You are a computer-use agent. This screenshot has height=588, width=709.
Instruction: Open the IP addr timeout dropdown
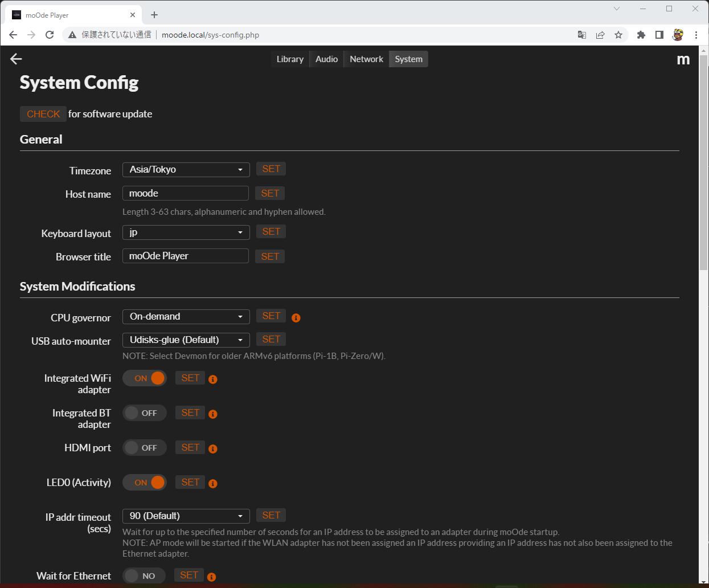[186, 516]
